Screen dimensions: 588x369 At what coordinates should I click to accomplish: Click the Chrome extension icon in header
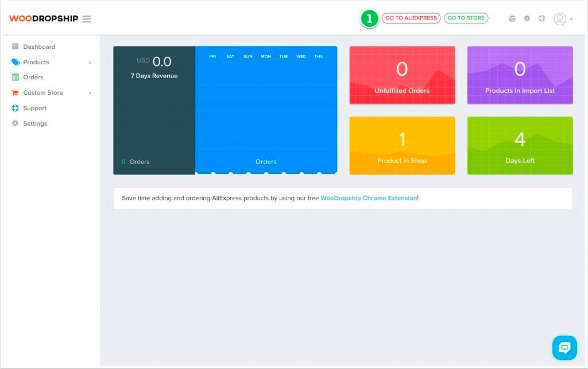pyautogui.click(x=512, y=19)
